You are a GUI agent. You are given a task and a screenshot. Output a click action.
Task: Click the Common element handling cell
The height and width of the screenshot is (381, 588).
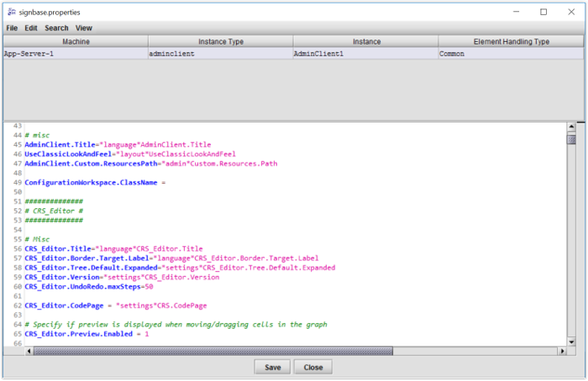pyautogui.click(x=511, y=53)
